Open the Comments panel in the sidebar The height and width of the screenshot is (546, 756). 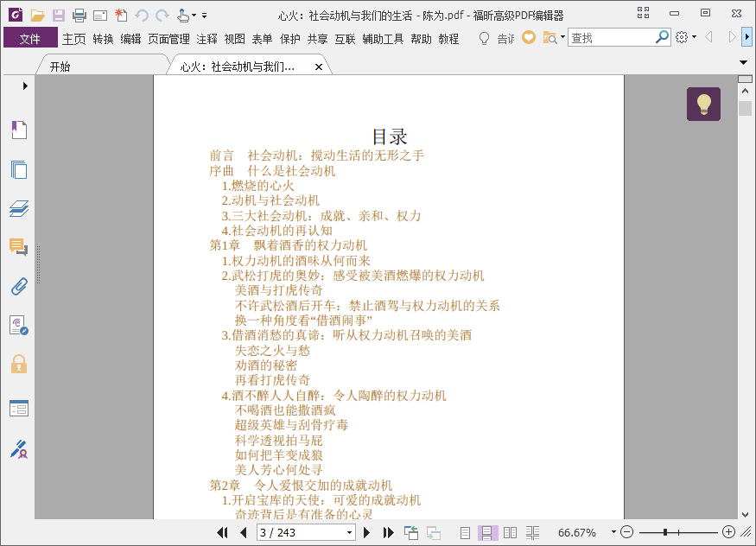pyautogui.click(x=19, y=247)
